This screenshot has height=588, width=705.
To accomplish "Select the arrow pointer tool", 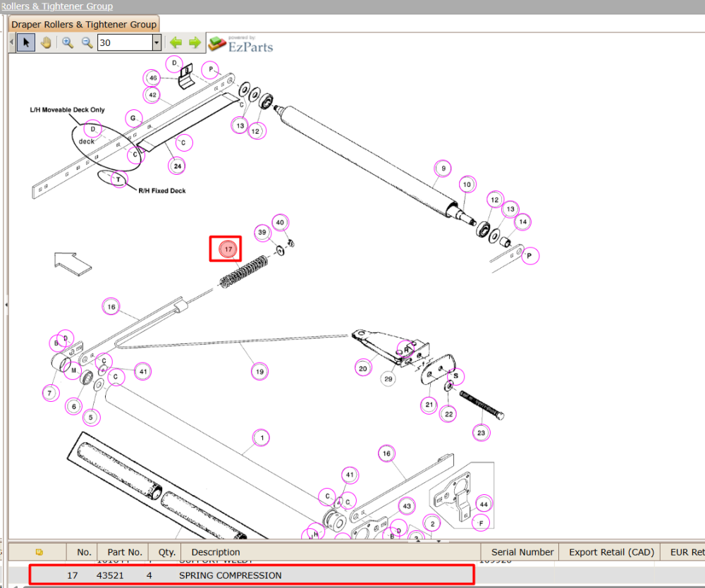I will pos(26,43).
